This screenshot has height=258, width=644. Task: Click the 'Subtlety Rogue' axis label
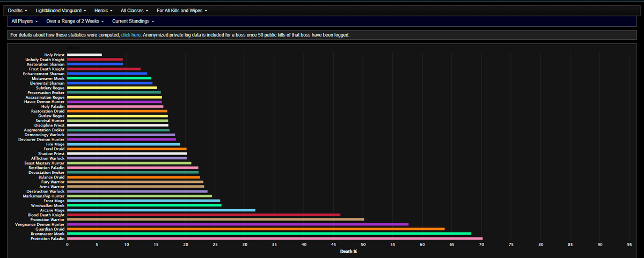[50, 87]
